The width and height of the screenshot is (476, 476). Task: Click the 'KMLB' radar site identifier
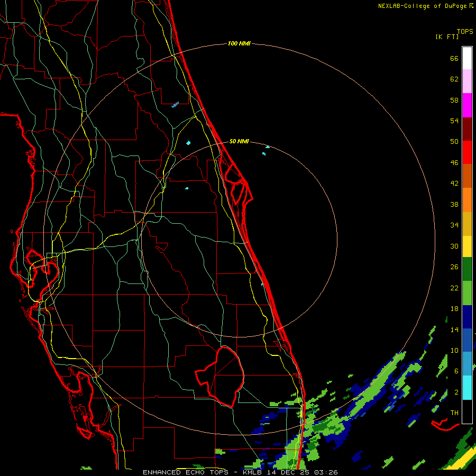[253, 472]
